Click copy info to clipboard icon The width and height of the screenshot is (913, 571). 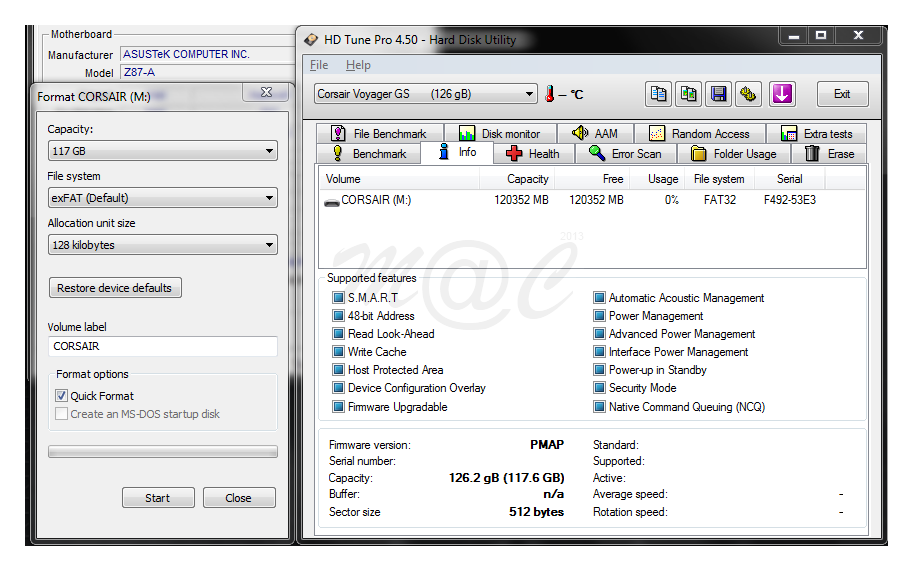[x=659, y=94]
